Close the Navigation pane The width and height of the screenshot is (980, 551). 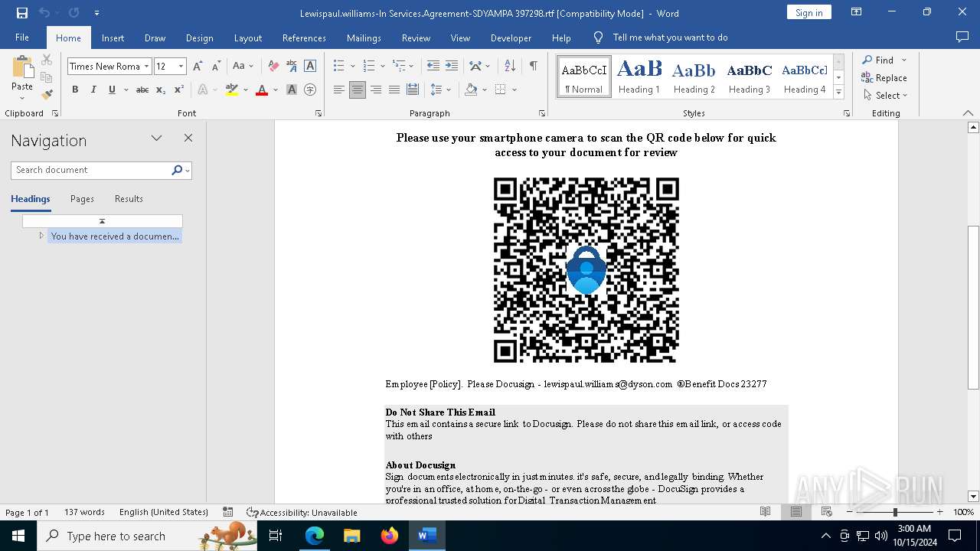pyautogui.click(x=188, y=139)
